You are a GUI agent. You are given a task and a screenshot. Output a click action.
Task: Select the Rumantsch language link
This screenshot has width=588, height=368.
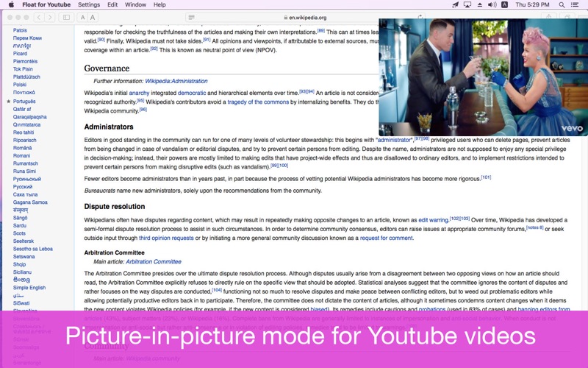pyautogui.click(x=26, y=163)
